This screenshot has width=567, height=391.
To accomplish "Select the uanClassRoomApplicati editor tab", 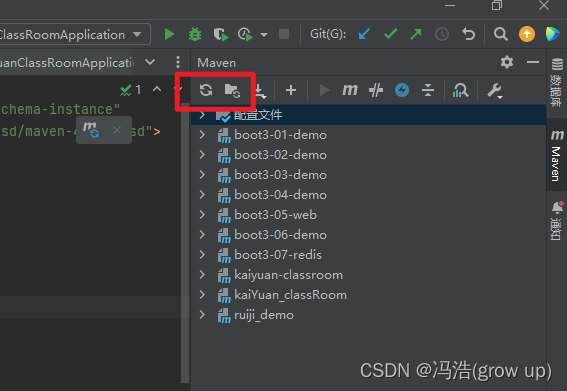I will point(67,63).
